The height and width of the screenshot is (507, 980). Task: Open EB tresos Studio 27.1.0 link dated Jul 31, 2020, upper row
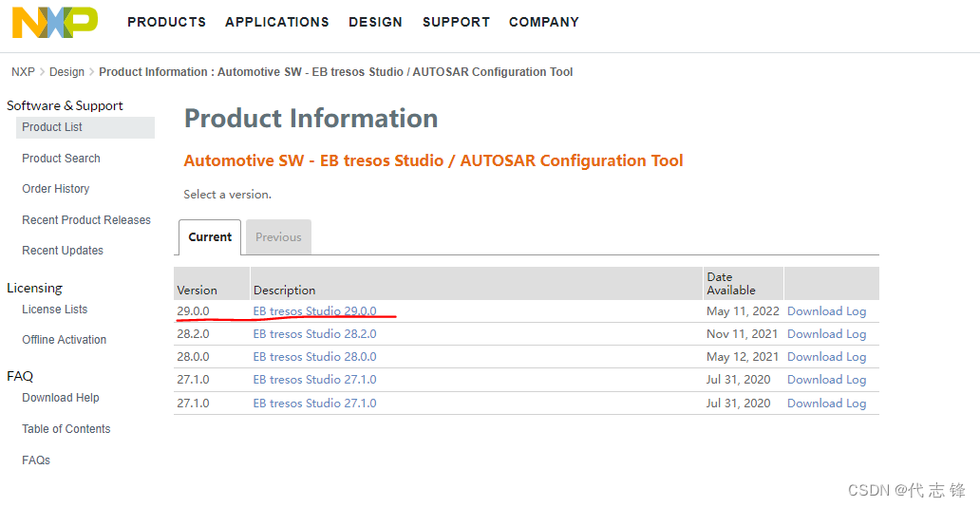tap(315, 380)
